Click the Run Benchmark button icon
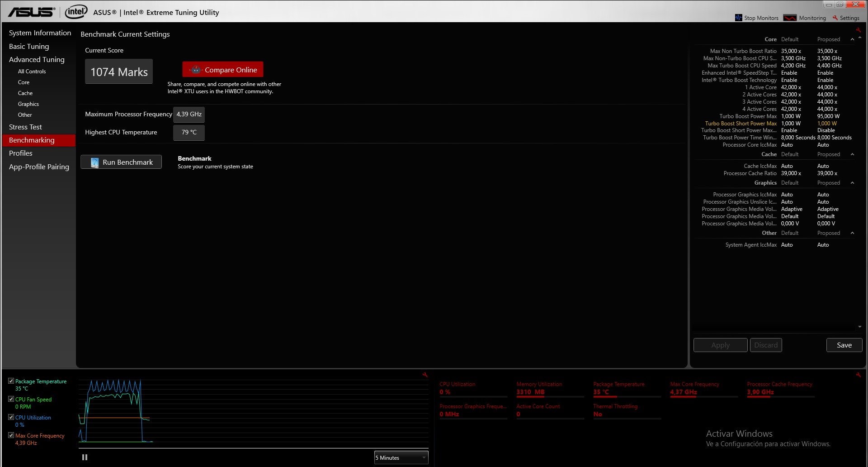The width and height of the screenshot is (868, 467). [94, 162]
